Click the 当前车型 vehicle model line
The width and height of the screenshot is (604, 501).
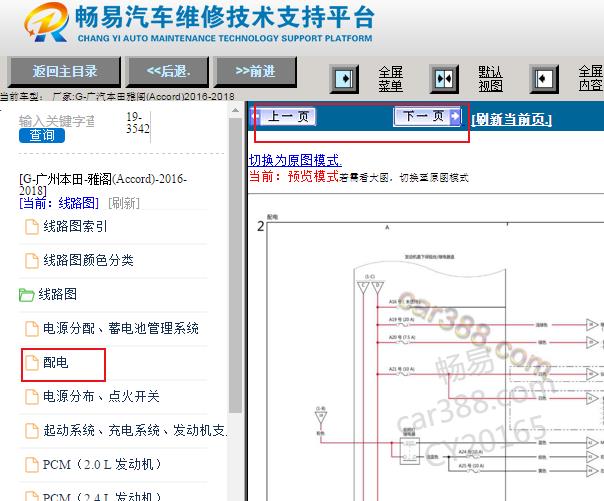point(117,96)
